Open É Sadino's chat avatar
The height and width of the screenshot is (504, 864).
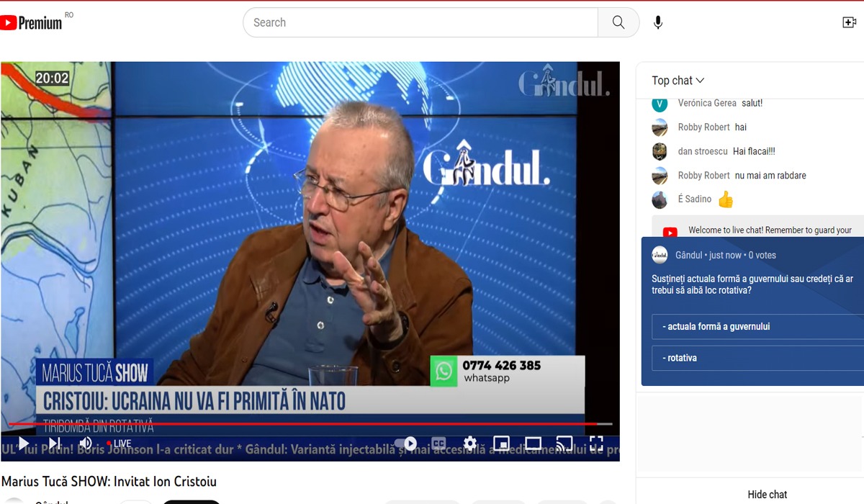(660, 199)
